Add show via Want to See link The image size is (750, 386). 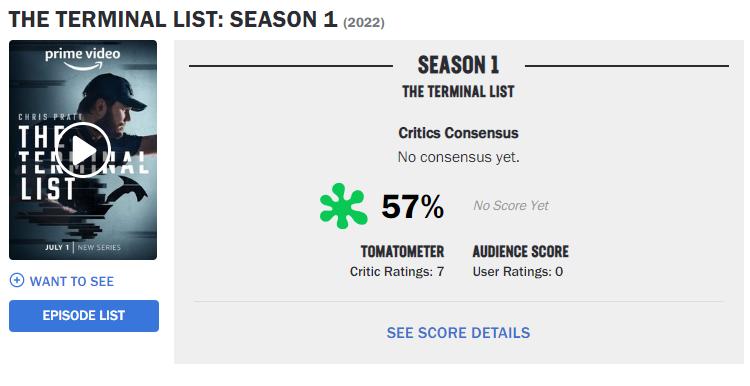point(72,281)
